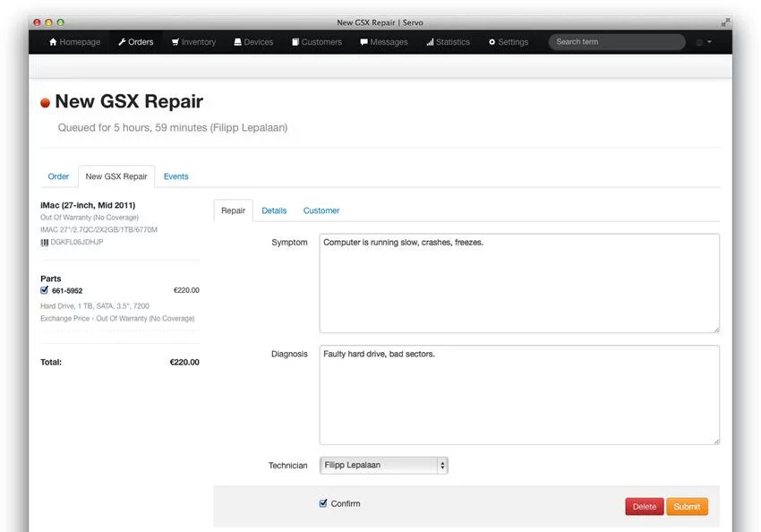Submit the repair
Viewport: 761px width, 532px height.
click(687, 506)
